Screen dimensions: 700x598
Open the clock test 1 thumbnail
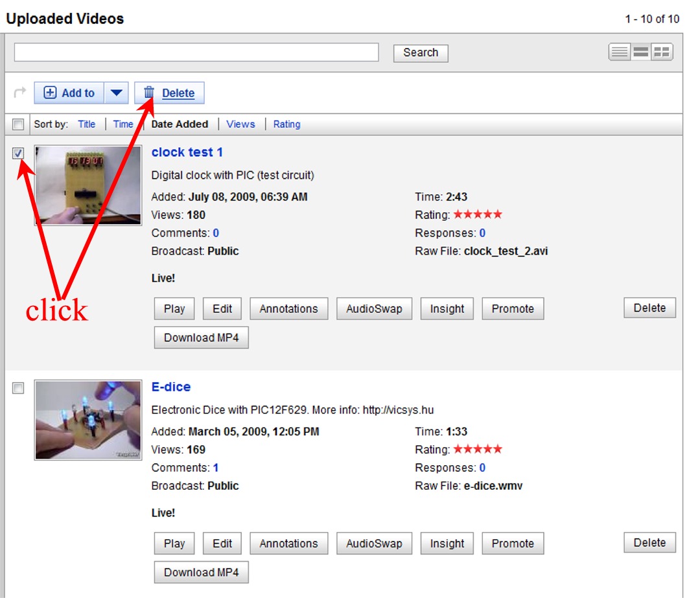coord(88,185)
